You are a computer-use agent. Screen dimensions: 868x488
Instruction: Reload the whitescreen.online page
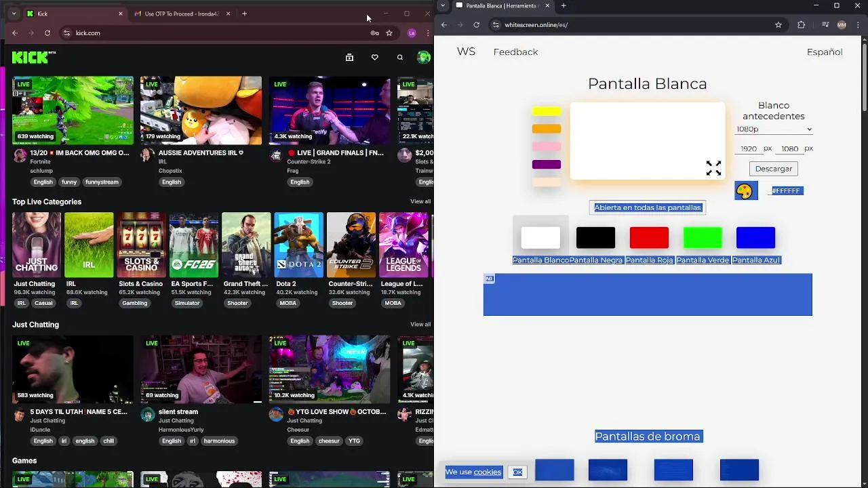(x=477, y=25)
